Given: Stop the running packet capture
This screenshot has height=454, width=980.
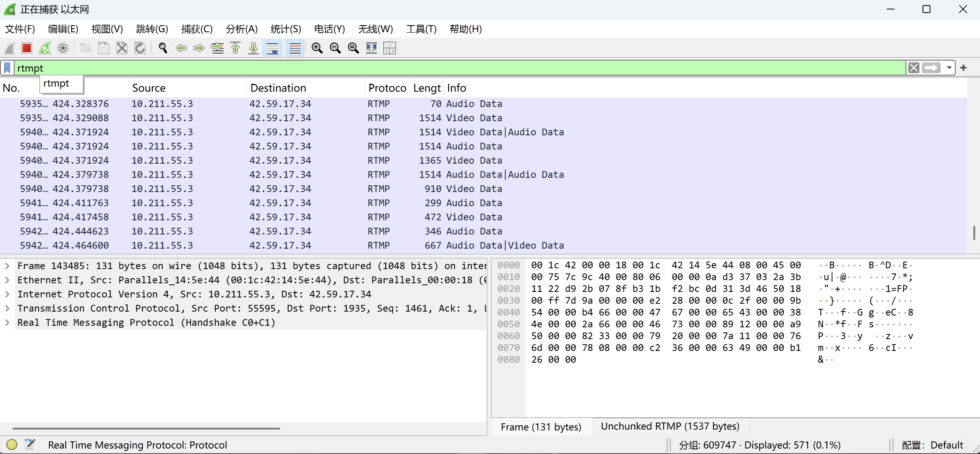Looking at the screenshot, I should tap(27, 48).
